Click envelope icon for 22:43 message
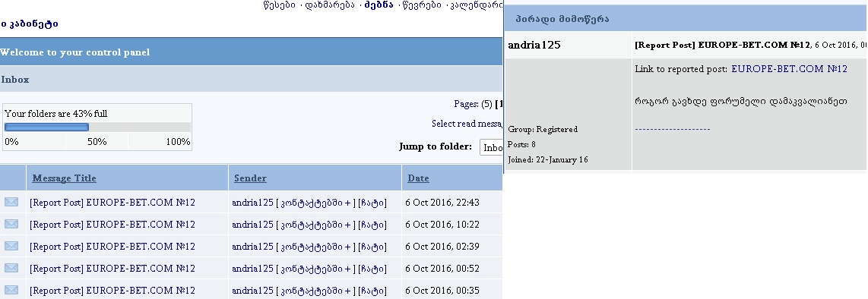This screenshot has width=868, height=299. pyautogui.click(x=11, y=203)
